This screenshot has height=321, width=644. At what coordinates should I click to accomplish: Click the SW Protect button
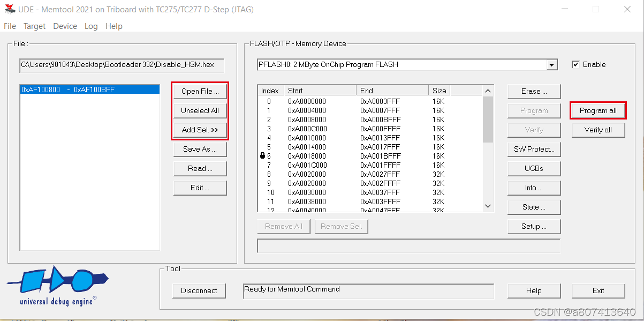point(534,150)
